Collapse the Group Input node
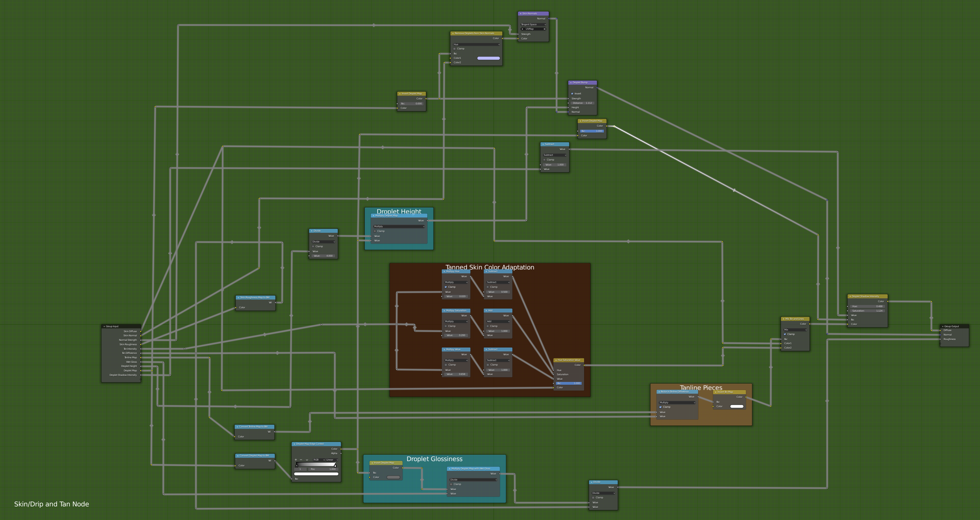The image size is (980, 520). click(104, 326)
